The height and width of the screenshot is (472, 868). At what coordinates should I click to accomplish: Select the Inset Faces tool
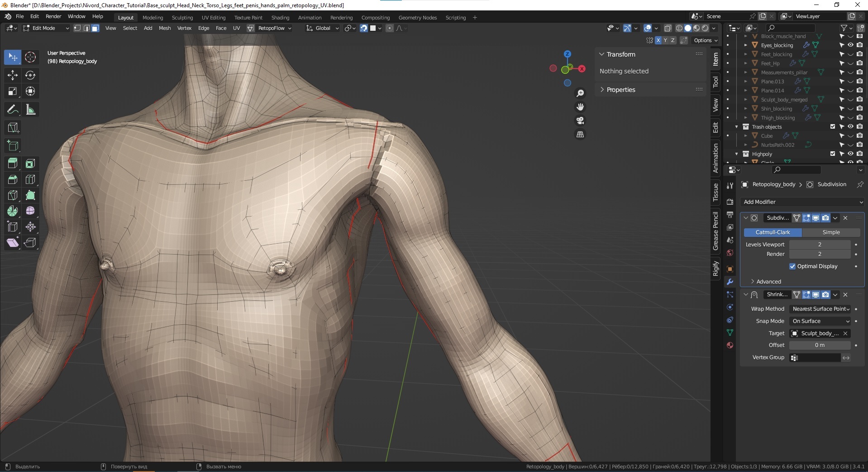(30, 164)
